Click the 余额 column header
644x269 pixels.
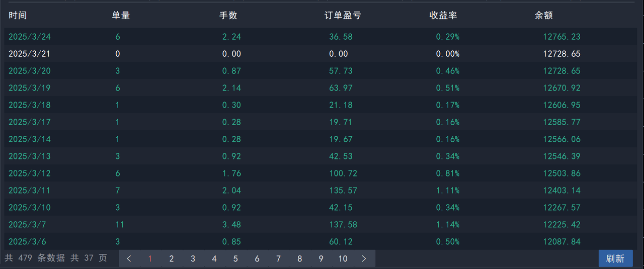tap(543, 16)
